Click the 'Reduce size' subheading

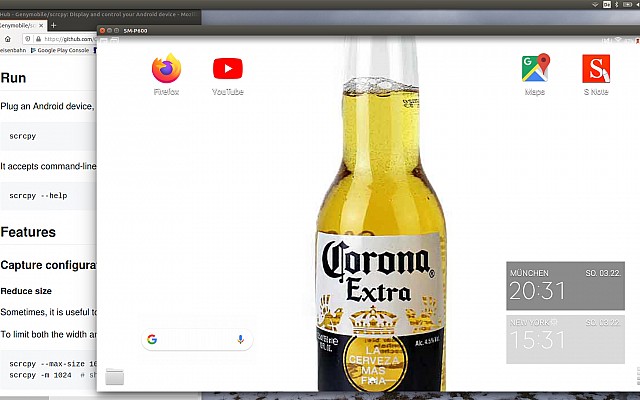26,291
